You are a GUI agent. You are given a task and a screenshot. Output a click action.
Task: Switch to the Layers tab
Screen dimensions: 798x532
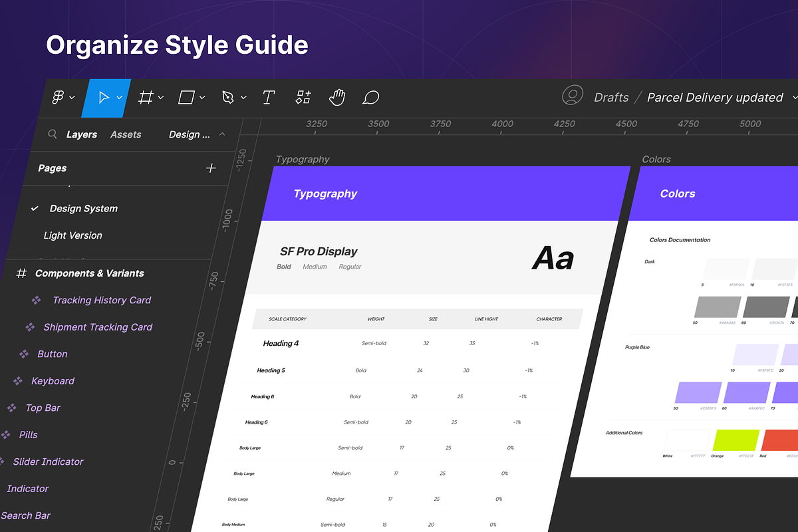pos(82,134)
